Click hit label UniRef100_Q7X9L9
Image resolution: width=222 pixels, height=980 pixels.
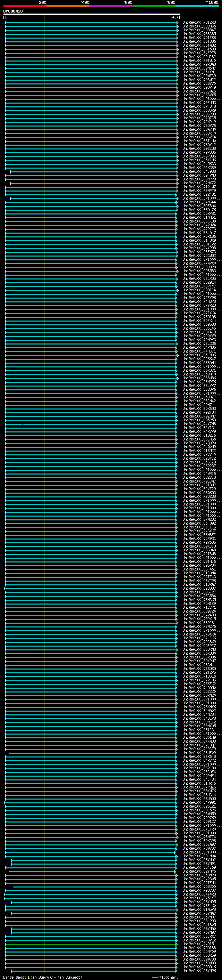[x=199, y=122]
